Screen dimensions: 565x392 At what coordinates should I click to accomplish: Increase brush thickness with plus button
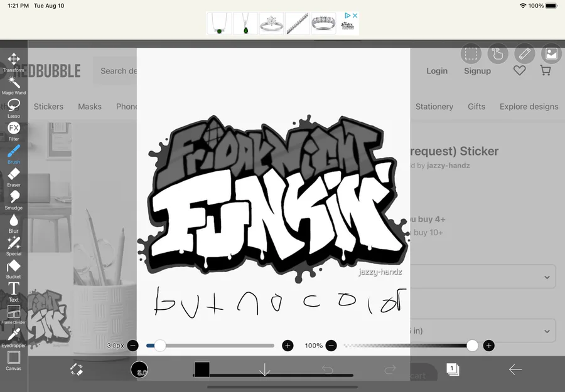point(288,346)
